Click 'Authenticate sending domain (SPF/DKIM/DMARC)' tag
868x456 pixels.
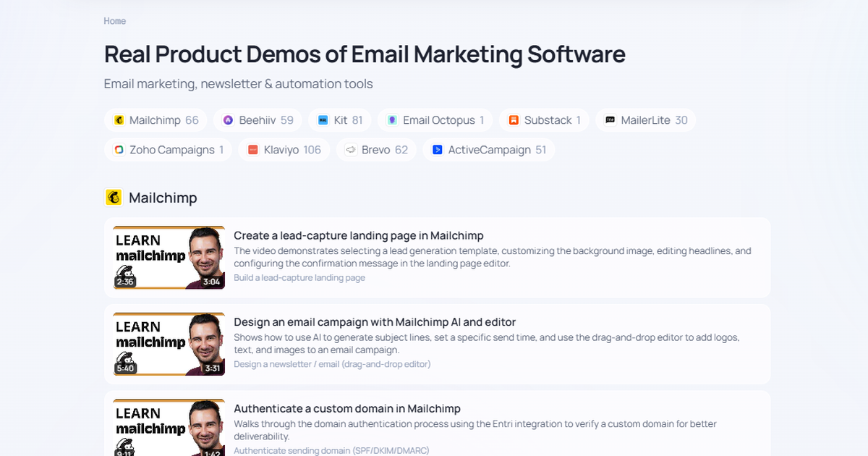(331, 451)
